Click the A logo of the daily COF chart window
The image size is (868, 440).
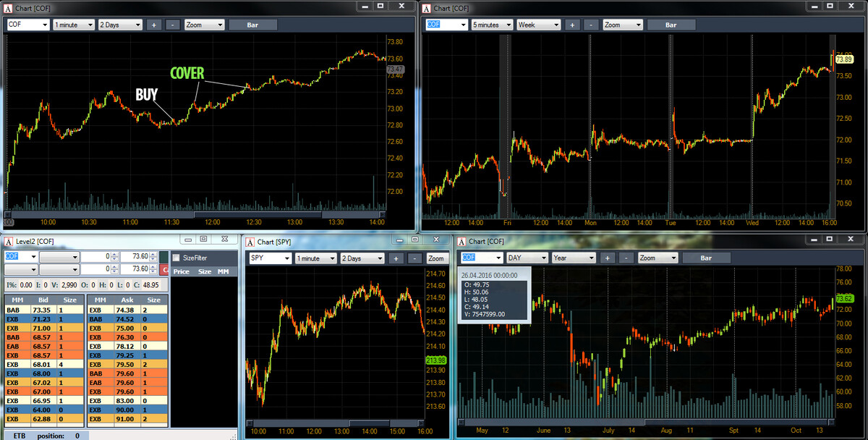(x=461, y=241)
